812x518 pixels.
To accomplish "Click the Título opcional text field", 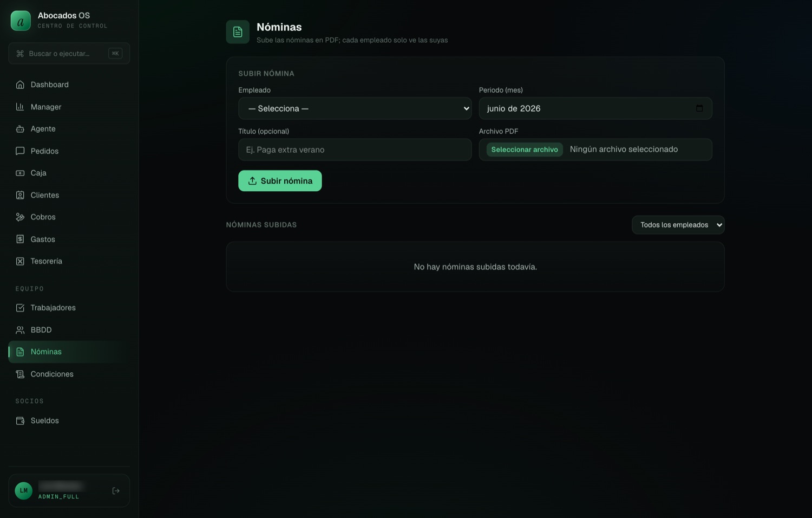I will [355, 150].
